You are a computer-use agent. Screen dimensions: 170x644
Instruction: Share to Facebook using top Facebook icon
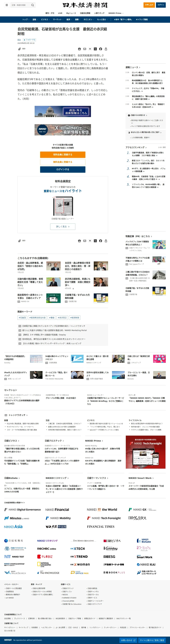tap(100, 49)
